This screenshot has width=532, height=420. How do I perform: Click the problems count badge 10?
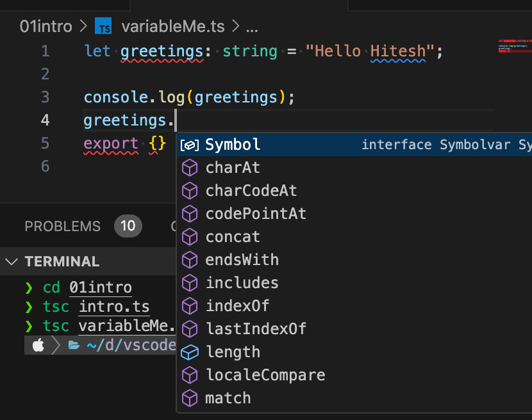pyautogui.click(x=128, y=226)
